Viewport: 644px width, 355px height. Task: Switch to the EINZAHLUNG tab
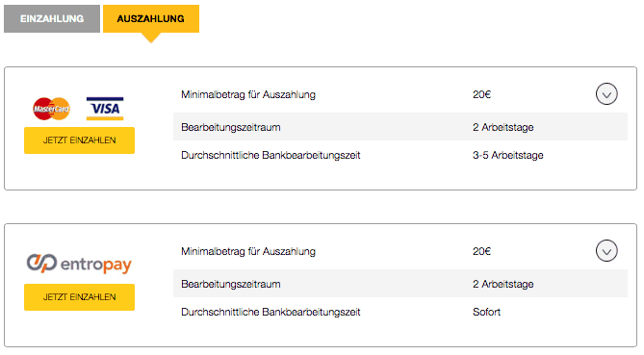[52, 18]
